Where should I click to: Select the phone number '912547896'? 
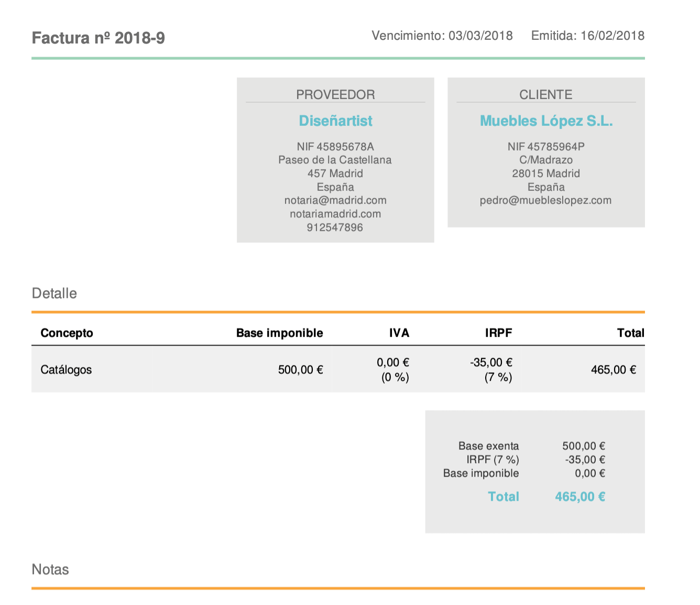pos(335,228)
